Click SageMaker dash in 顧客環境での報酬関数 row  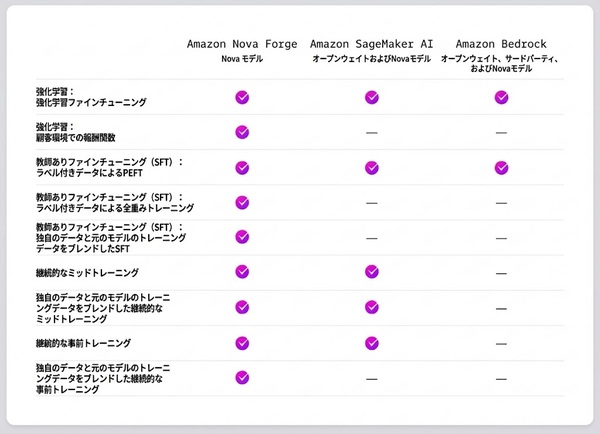[371, 133]
